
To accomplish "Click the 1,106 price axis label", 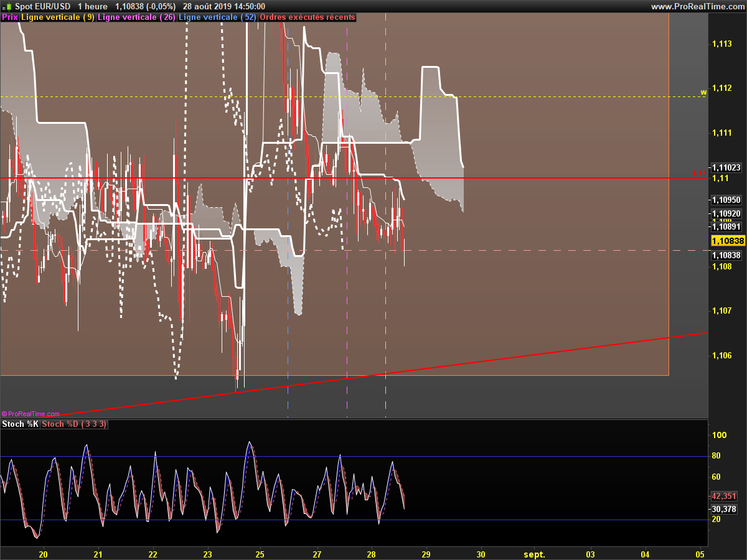I will 721,355.
